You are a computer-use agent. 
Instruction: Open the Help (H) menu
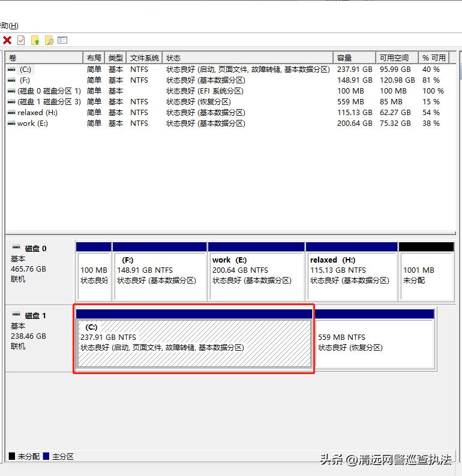click(x=9, y=26)
